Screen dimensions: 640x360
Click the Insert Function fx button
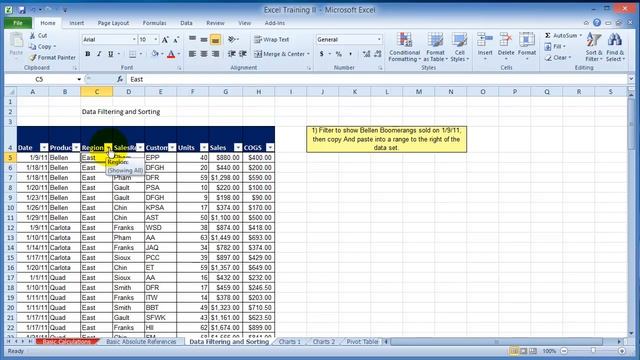[120, 79]
